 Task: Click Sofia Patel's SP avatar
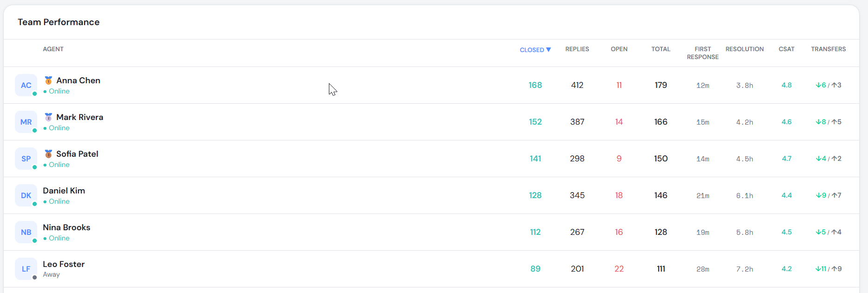[x=26, y=159]
